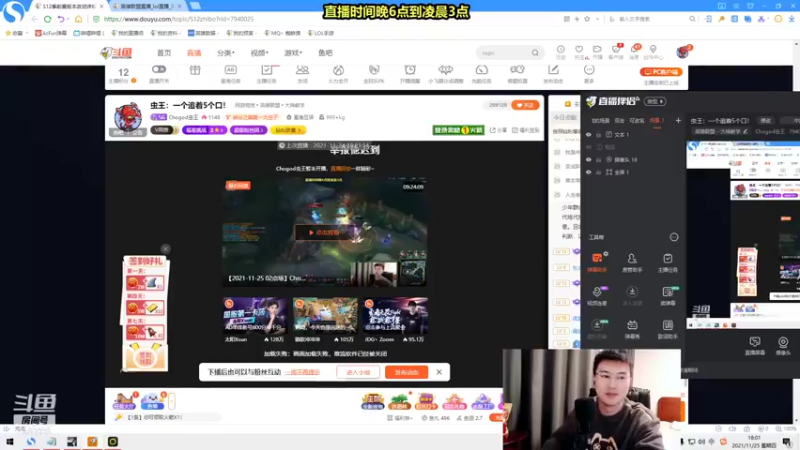This screenshot has width=800, height=450.
Task: Click the 进入小组 button
Action: pyautogui.click(x=358, y=372)
